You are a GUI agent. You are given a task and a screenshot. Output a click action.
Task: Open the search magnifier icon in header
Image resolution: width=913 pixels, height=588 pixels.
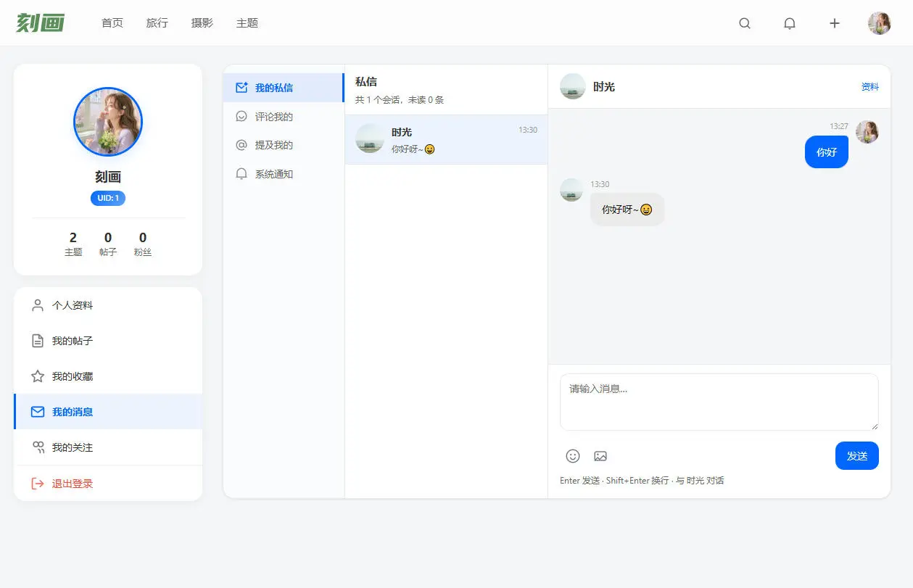(745, 23)
